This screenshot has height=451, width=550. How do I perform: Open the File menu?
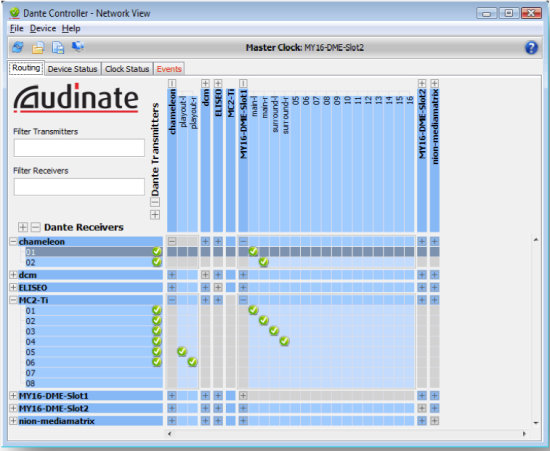click(x=16, y=28)
